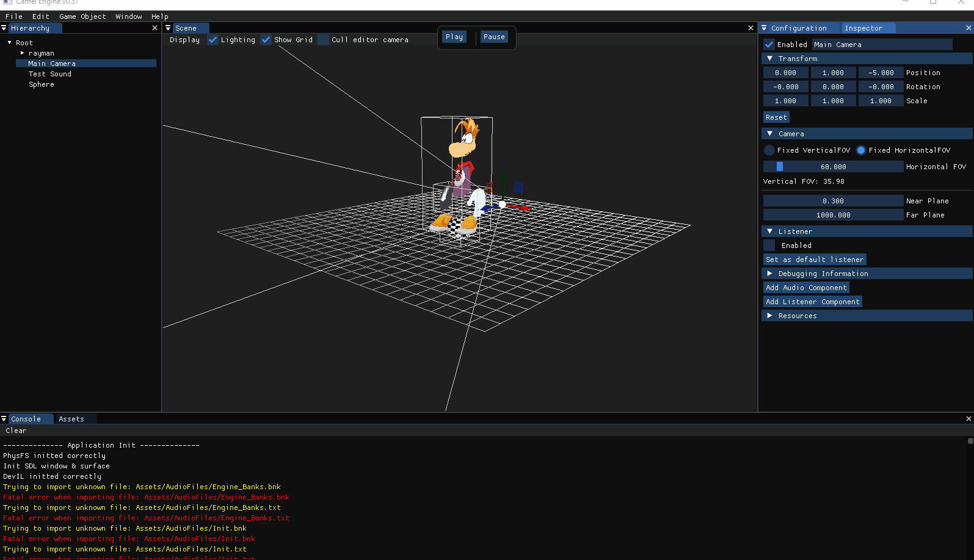The width and height of the screenshot is (974, 560).
Task: Switch to the Assets tab
Action: (x=71, y=419)
